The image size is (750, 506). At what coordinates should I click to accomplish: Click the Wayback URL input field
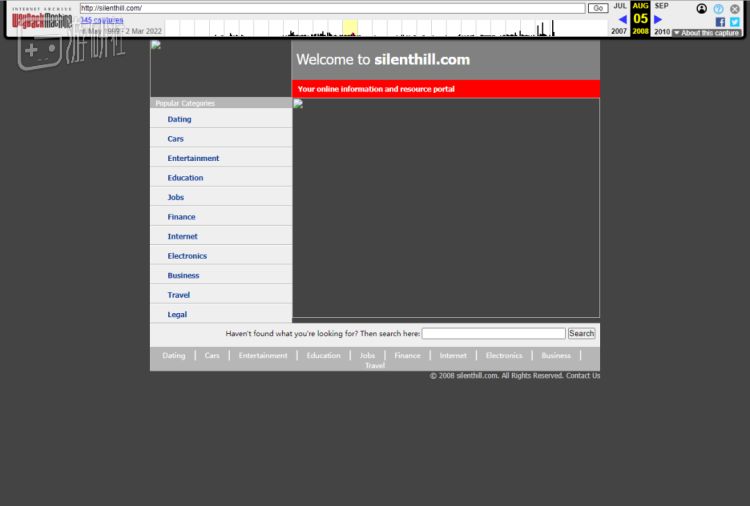point(332,8)
